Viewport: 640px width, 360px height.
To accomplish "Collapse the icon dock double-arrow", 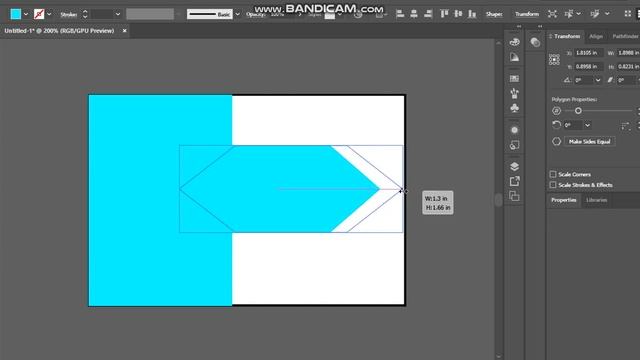I will [x=519, y=27].
